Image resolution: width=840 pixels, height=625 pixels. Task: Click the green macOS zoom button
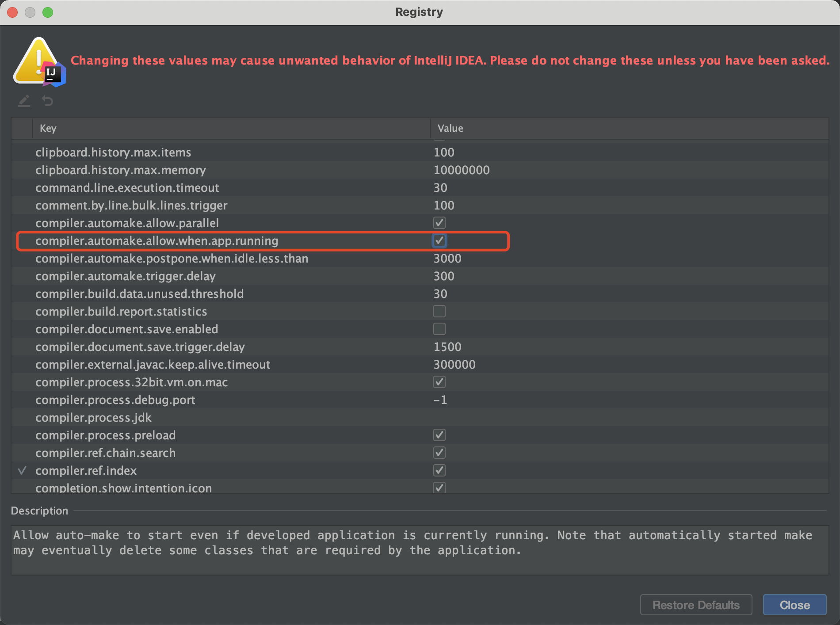click(x=48, y=12)
